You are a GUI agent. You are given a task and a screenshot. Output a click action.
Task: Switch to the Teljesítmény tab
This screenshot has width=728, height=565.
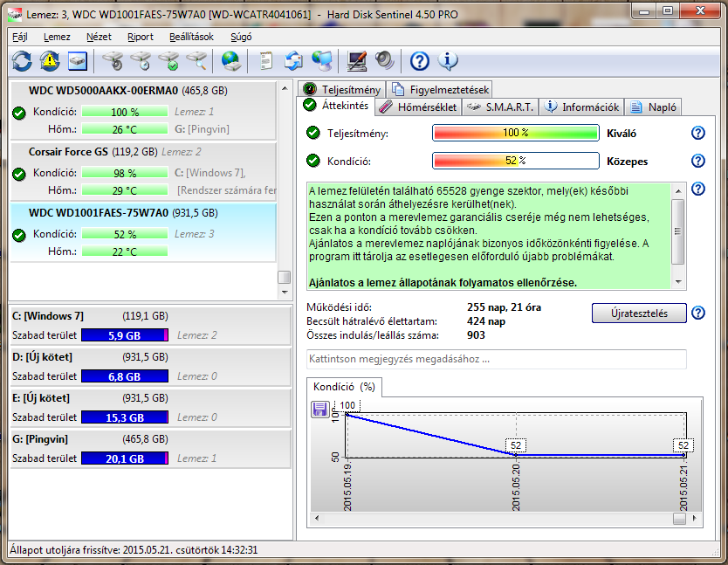click(342, 89)
